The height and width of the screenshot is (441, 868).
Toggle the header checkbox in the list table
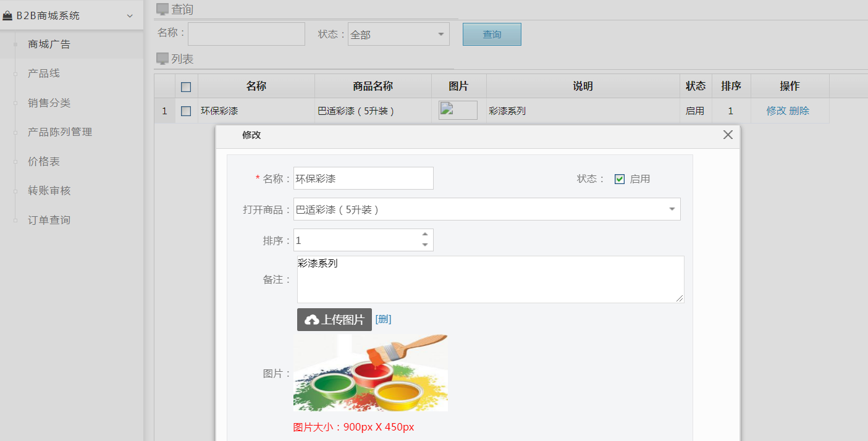point(187,86)
